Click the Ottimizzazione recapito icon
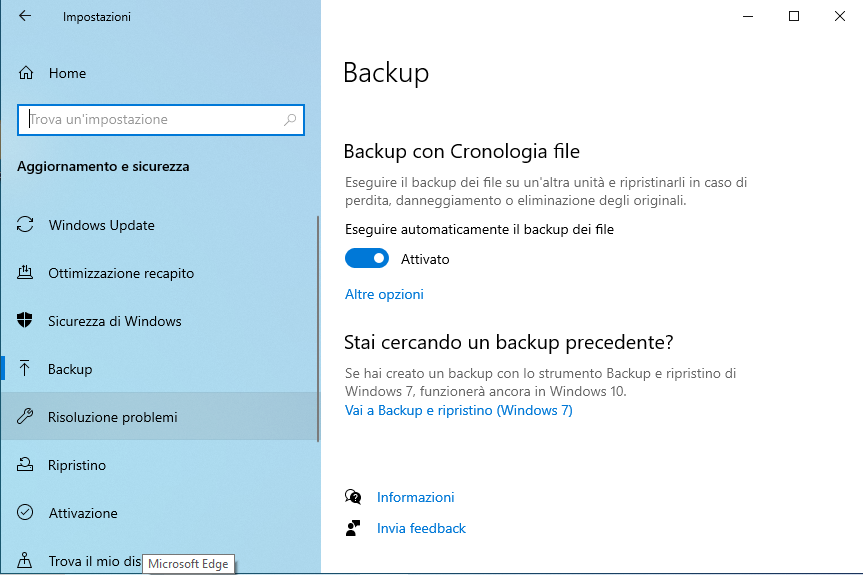The width and height of the screenshot is (863, 575). coord(26,273)
